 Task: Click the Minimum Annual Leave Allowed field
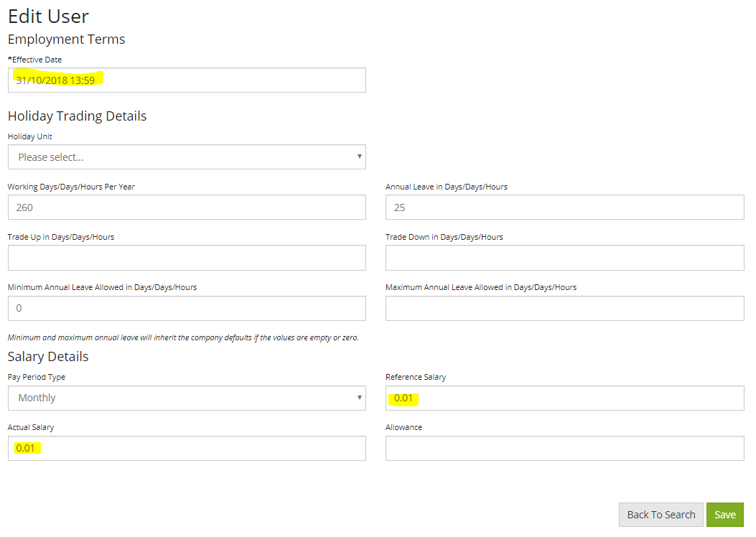[187, 307]
